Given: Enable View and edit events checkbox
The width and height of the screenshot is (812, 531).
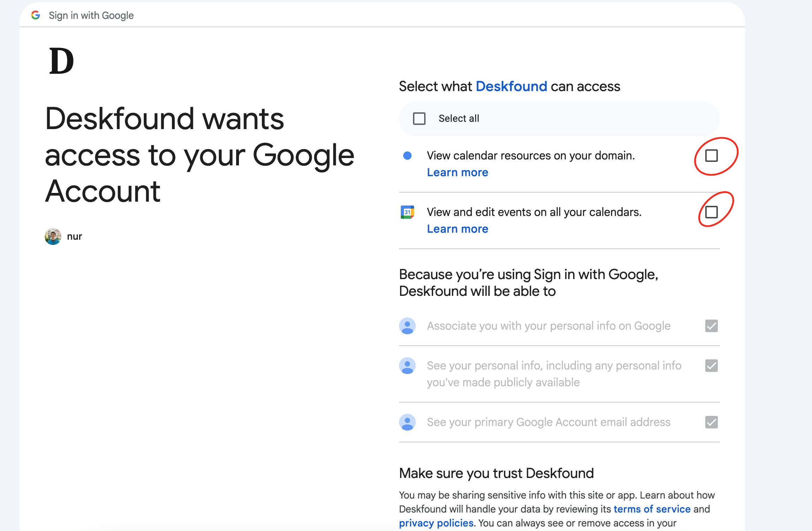Looking at the screenshot, I should (711, 212).
